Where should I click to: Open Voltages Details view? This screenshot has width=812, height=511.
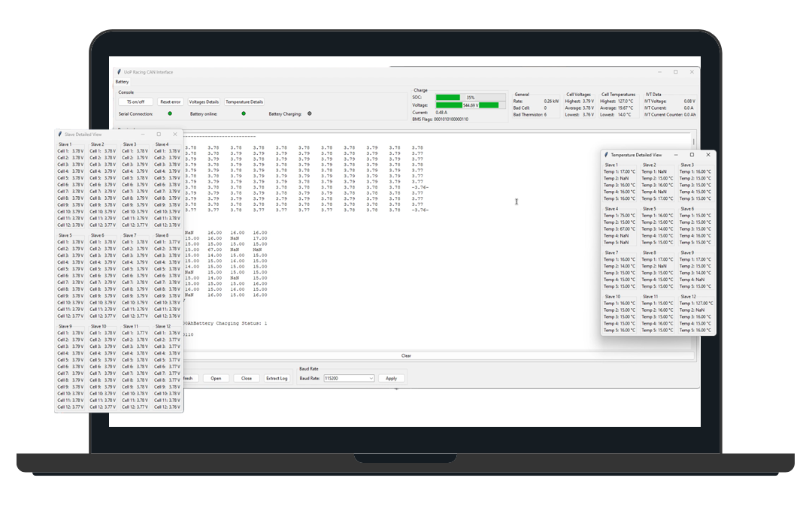(x=204, y=101)
